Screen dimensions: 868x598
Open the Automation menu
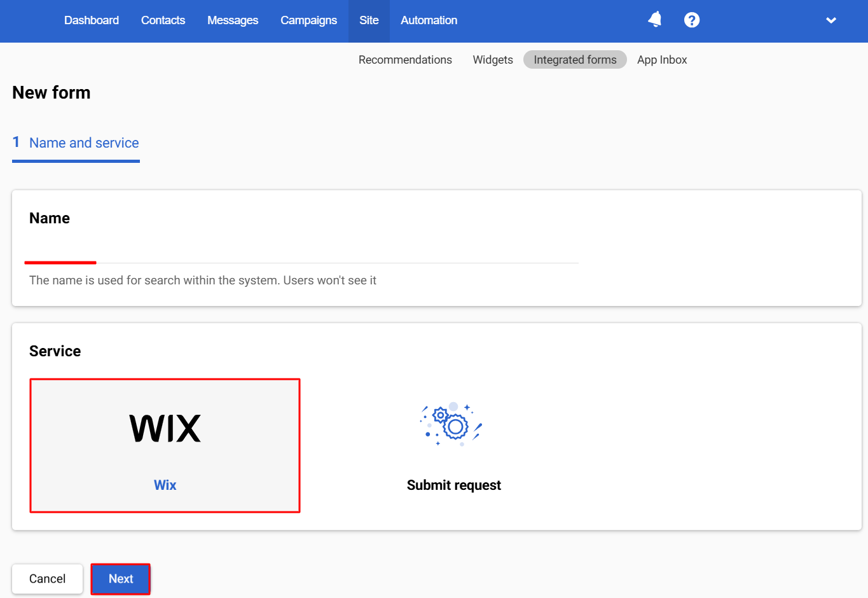click(429, 20)
